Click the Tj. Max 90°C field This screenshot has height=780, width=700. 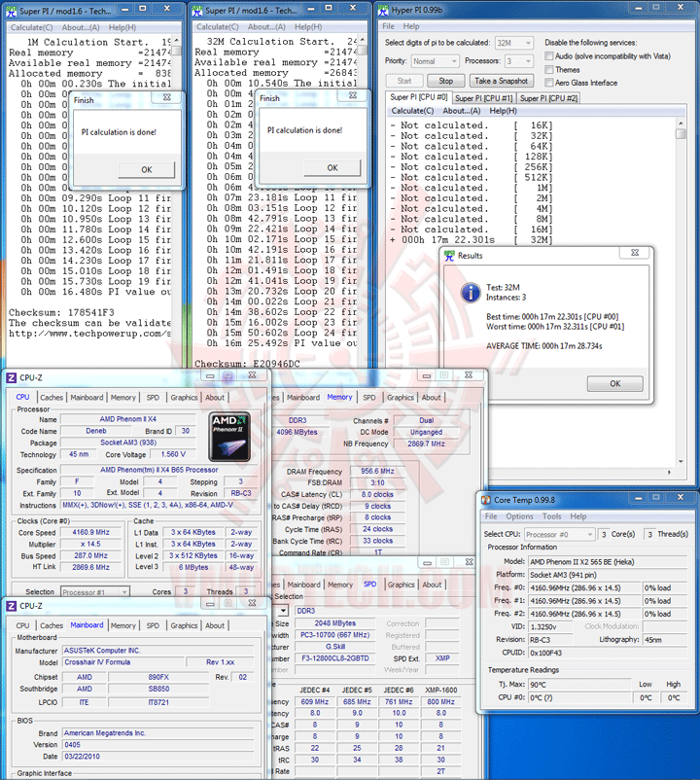[x=579, y=685]
